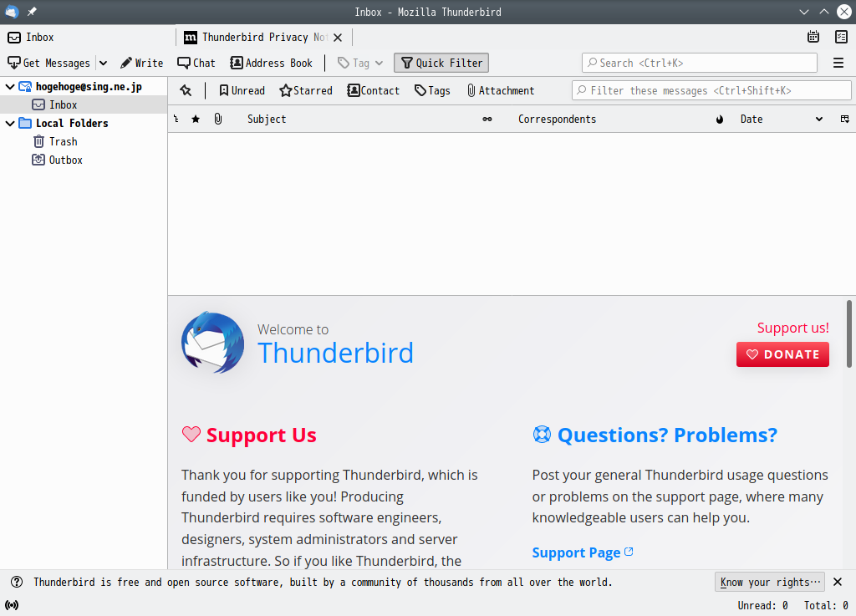Open the column picker icon

click(x=844, y=119)
